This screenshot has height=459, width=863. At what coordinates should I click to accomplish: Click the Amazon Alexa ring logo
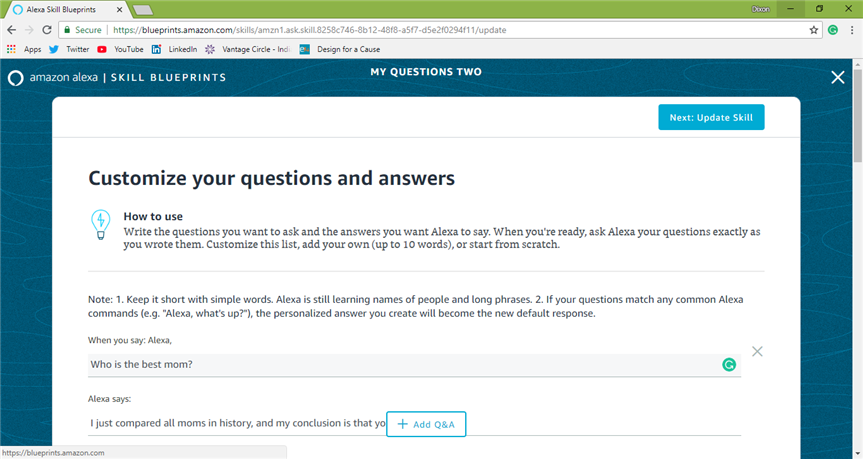(15, 78)
